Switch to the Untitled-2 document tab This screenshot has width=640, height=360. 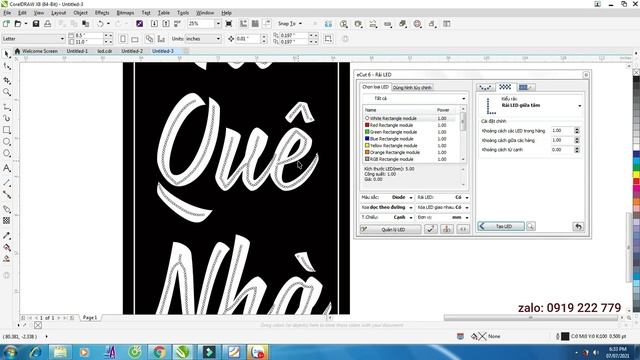pyautogui.click(x=132, y=51)
